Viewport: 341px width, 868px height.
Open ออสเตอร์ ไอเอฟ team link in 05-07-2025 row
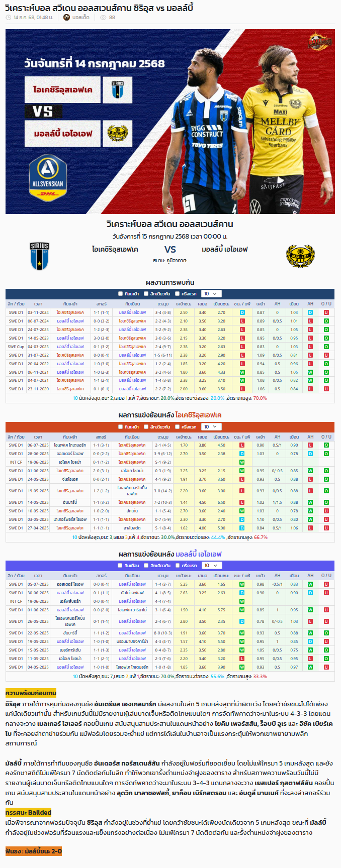coord(70,584)
